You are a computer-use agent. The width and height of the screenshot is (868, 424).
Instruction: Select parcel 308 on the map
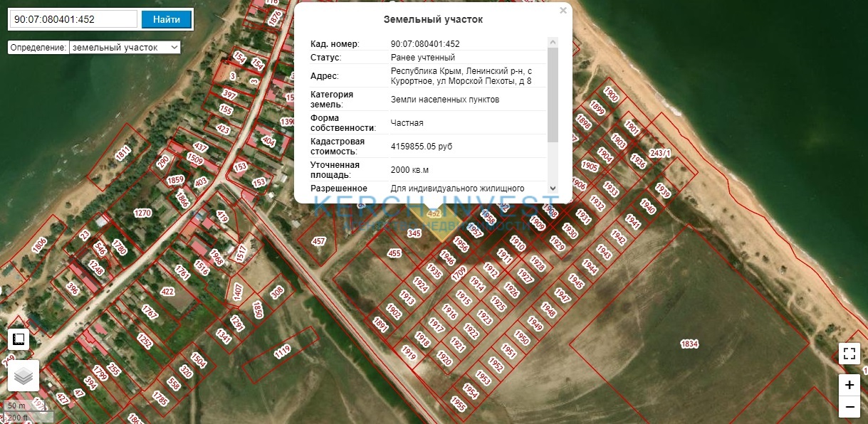point(277,290)
